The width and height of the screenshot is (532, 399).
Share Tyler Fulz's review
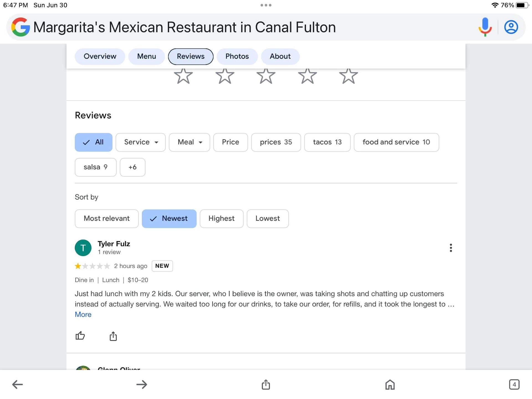pos(113,336)
